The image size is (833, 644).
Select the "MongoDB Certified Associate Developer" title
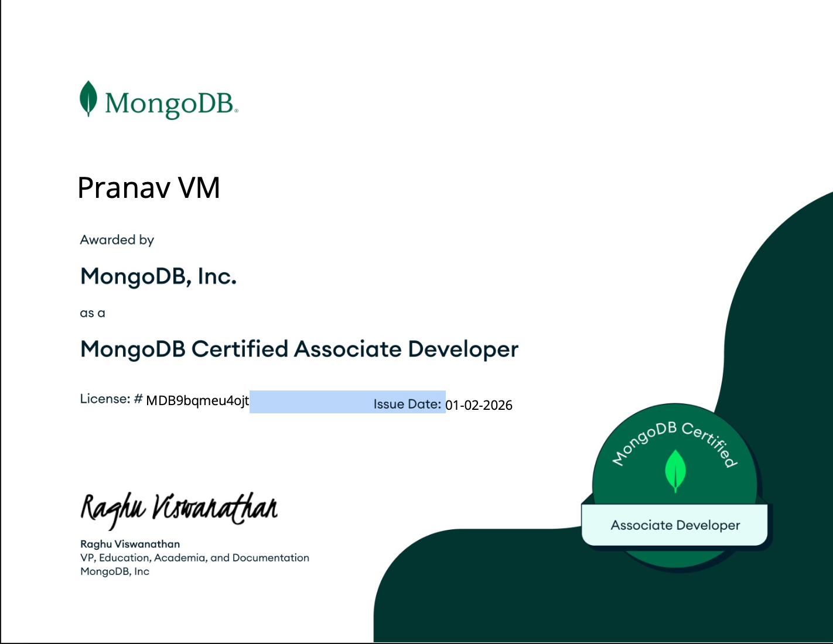coord(299,349)
